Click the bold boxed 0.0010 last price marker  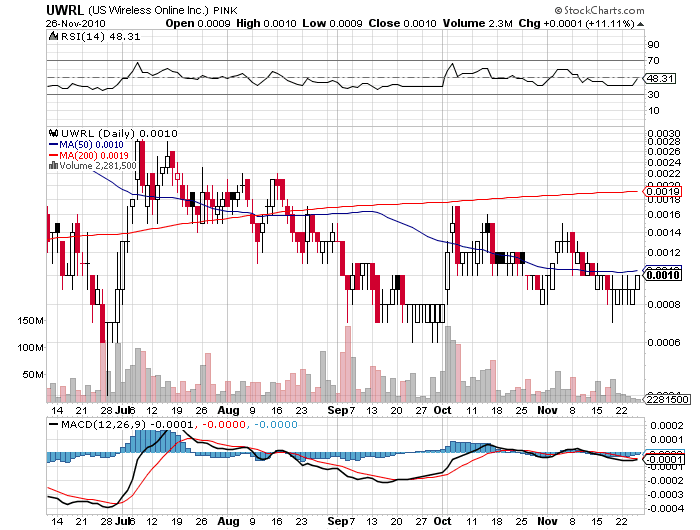click(664, 275)
